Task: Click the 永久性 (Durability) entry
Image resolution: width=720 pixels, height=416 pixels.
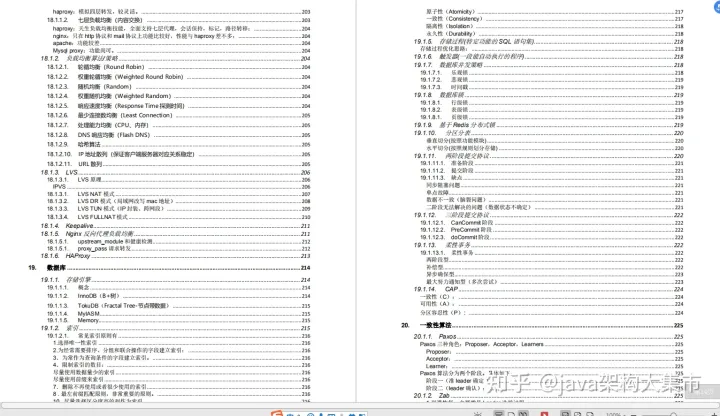Action: click(555, 34)
